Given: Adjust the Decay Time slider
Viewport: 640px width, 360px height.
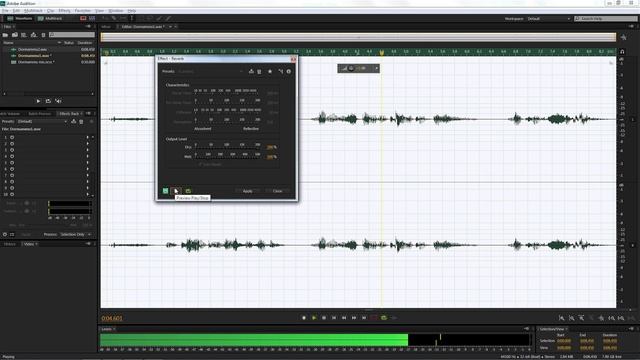Looking at the screenshot, I should click(x=227, y=93).
